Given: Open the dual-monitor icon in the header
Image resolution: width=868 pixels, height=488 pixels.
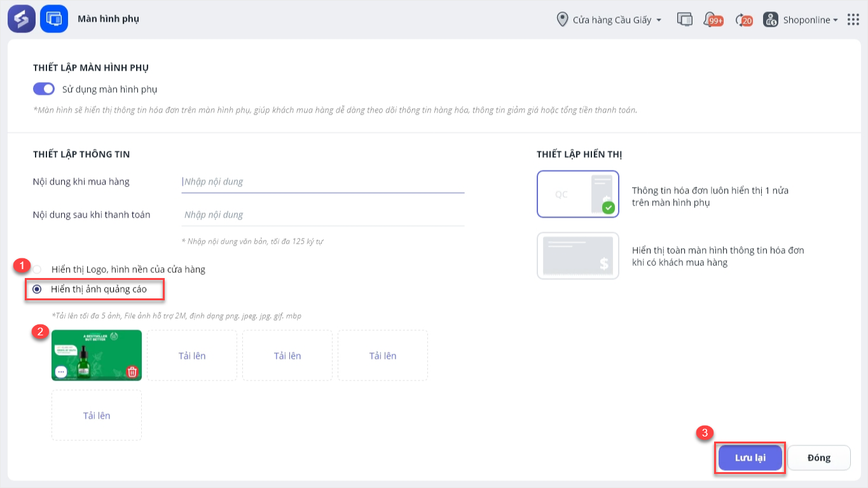Looking at the screenshot, I should tap(684, 20).
